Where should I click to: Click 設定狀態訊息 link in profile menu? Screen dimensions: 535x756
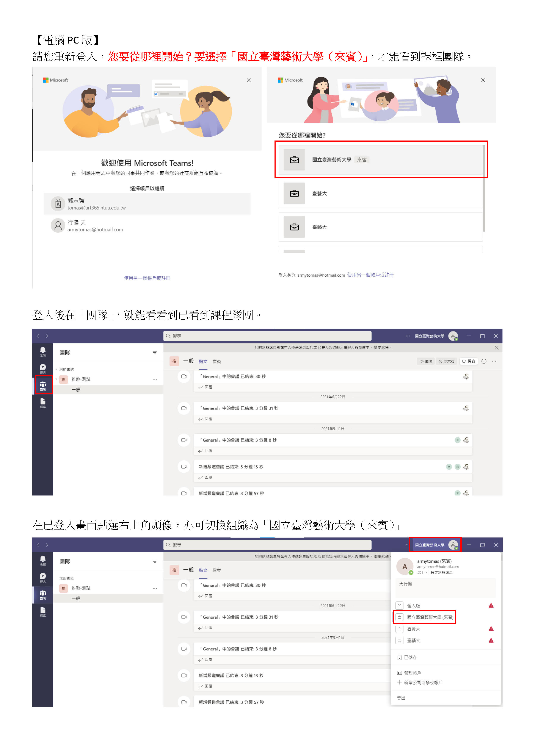pyautogui.click(x=441, y=572)
